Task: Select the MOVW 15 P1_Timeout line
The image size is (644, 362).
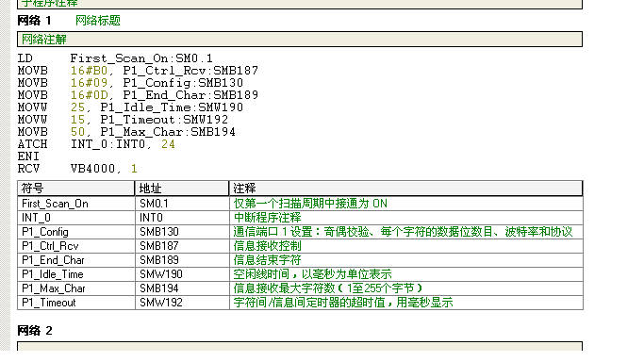Action: [123, 120]
